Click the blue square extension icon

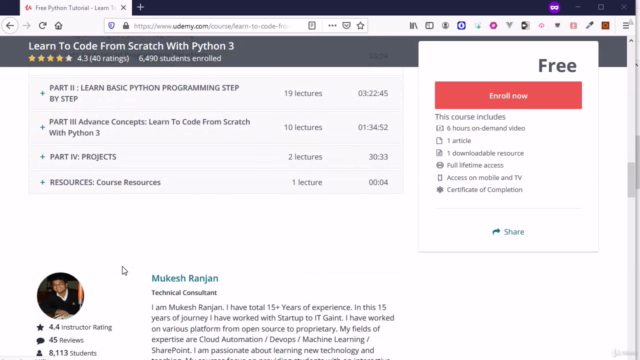461,26
